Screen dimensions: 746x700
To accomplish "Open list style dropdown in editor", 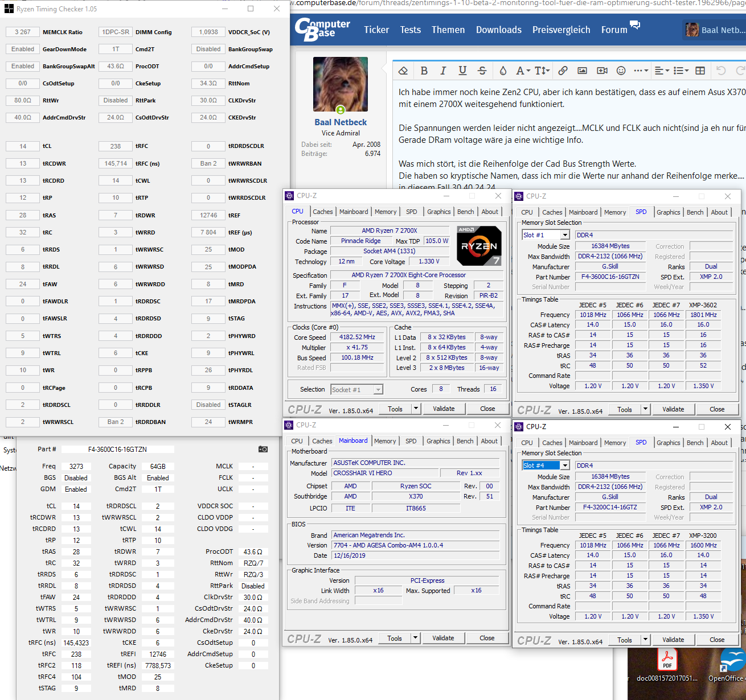I will (681, 71).
